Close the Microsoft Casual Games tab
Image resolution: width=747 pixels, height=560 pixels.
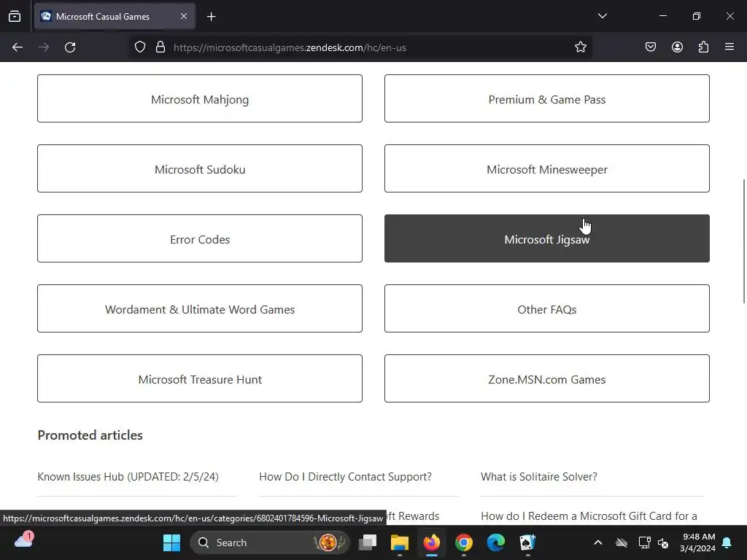[x=184, y=16]
